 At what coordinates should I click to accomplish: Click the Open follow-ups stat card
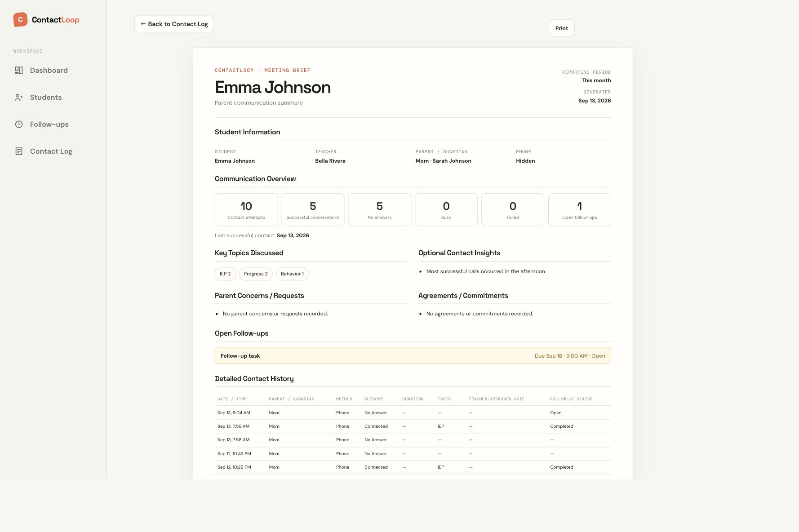point(579,210)
